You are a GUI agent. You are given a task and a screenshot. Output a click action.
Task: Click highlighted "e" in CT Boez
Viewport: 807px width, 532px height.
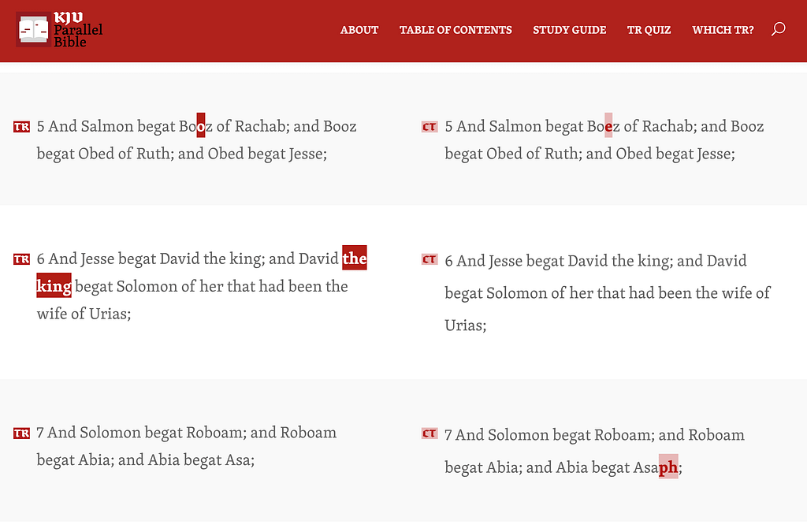pos(608,126)
